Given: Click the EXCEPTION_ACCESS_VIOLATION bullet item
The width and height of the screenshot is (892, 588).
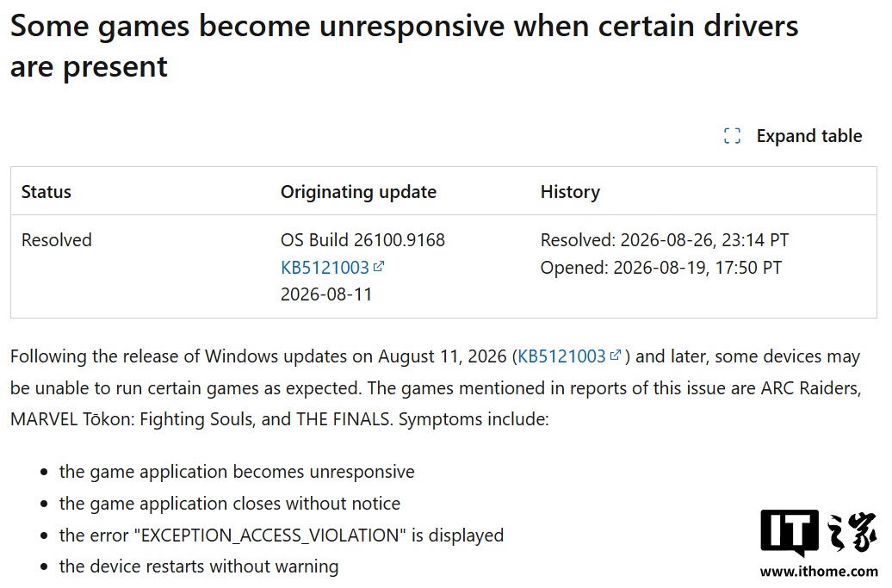Looking at the screenshot, I should pyautogui.click(x=281, y=535).
